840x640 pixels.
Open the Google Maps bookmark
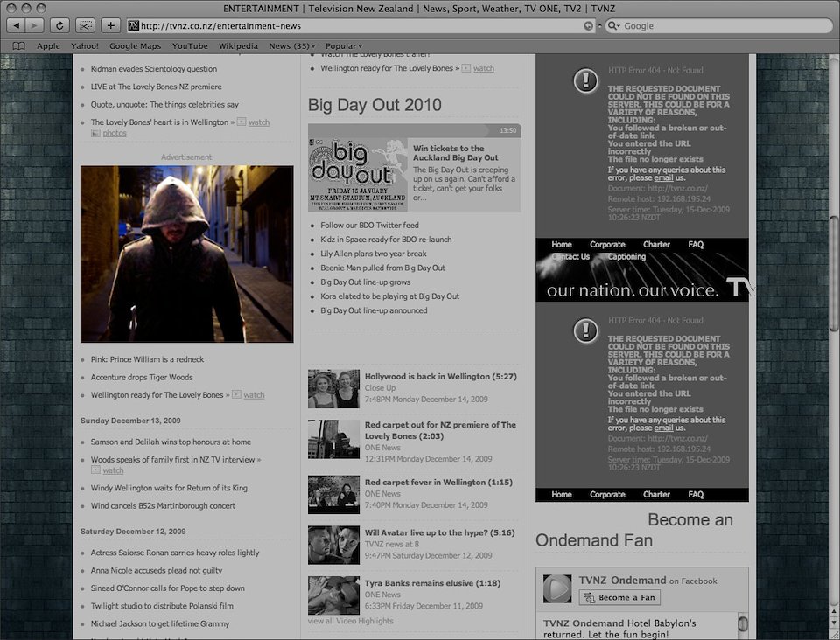tap(135, 46)
